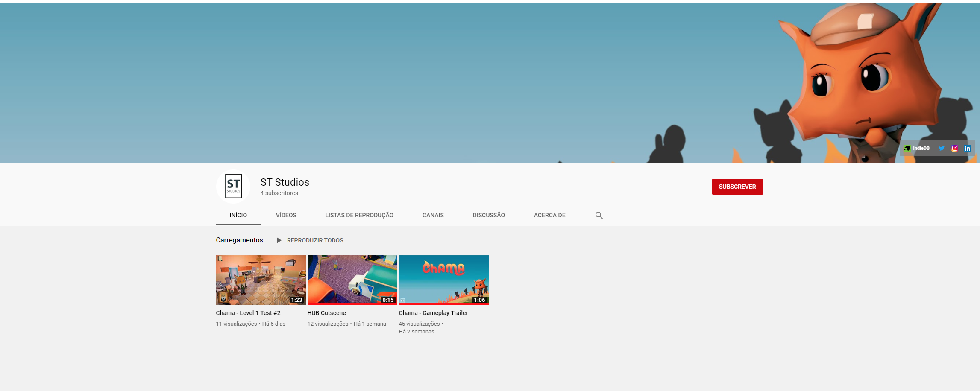Viewport: 980px width, 391px height.
Task: Click the Há 2 semanas text
Action: pos(416,332)
